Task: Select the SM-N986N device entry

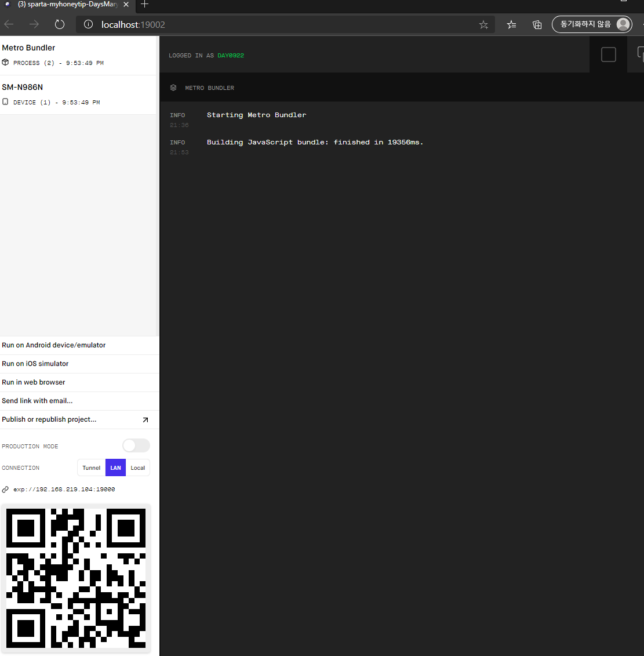Action: click(78, 95)
